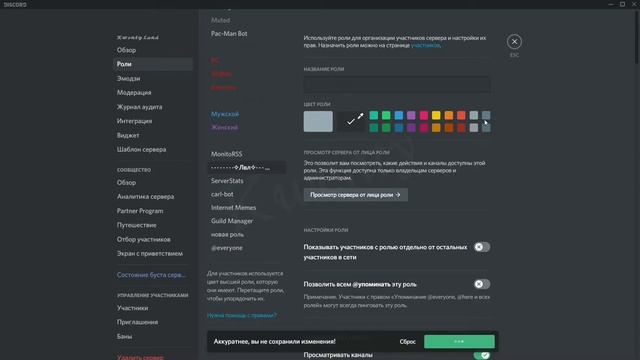Pick the dark red color swatch
This screenshot has height=360, width=640.
coord(461,128)
